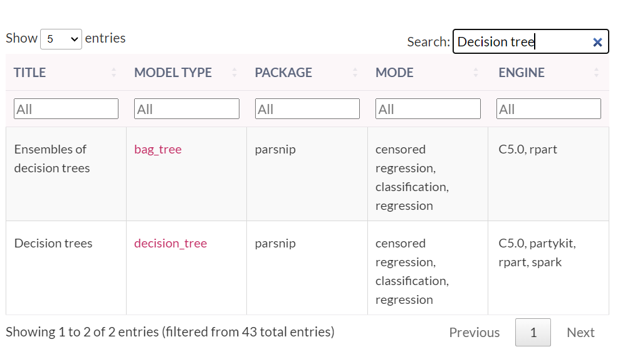Click the sort arrows in the ENGINE column
Image resolution: width=640 pixels, height=364 pixels.
596,73
